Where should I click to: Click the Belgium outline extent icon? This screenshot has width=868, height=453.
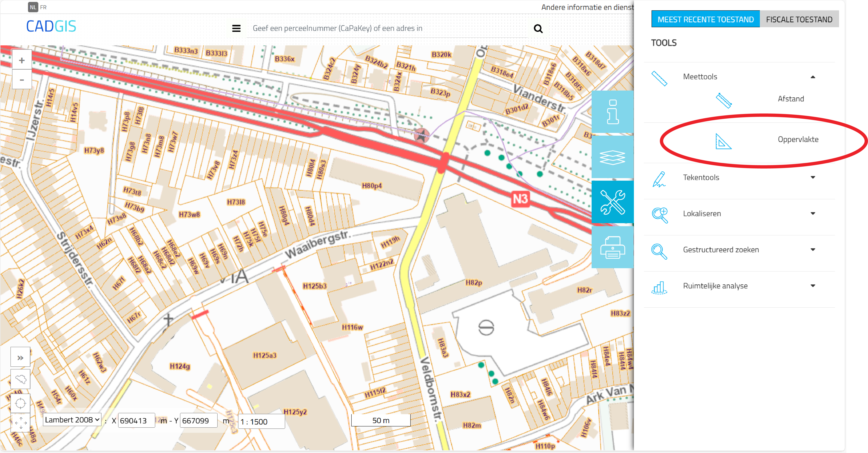tap(20, 379)
